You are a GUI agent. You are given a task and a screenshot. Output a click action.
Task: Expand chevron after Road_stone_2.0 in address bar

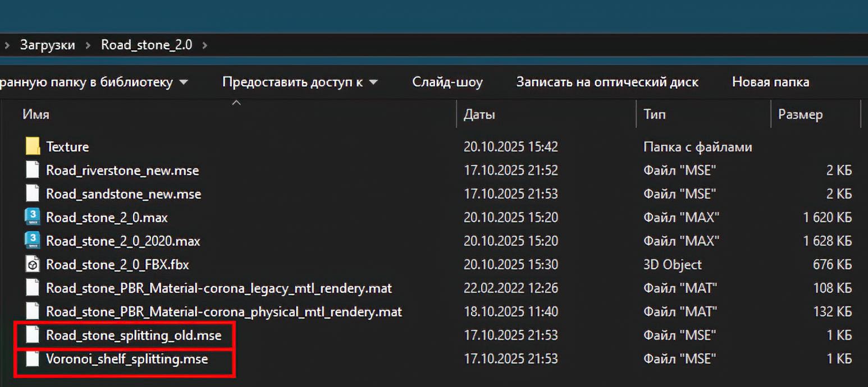pos(204,45)
